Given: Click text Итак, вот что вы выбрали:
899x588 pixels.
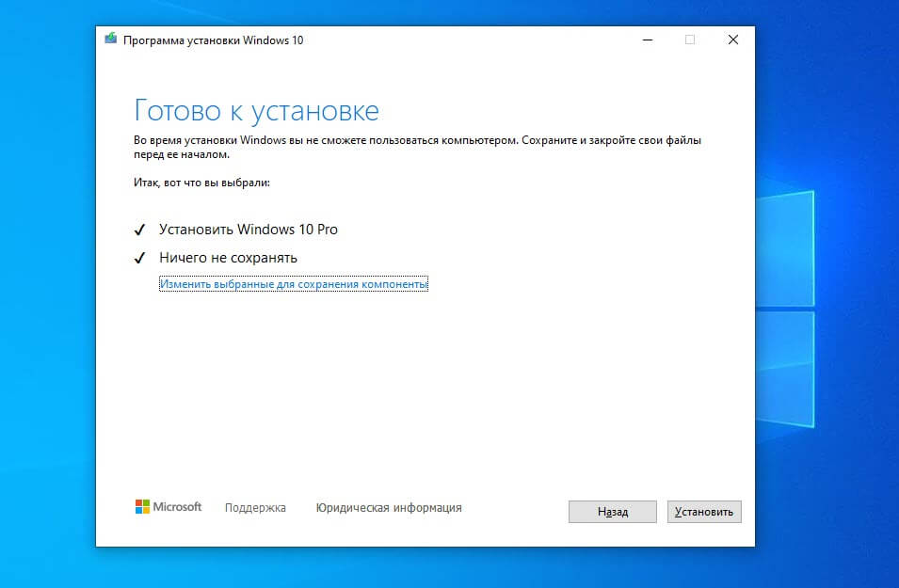Looking at the screenshot, I should (201, 183).
